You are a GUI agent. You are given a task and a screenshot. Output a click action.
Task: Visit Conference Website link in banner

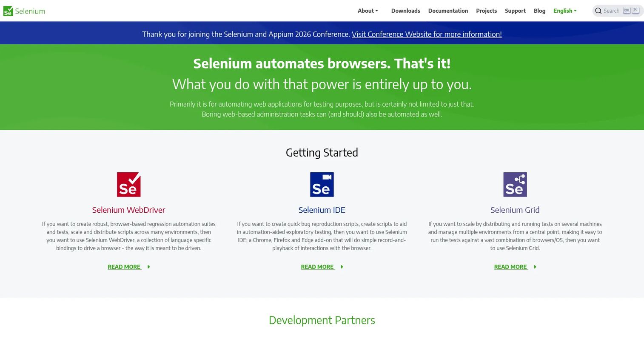tap(427, 34)
